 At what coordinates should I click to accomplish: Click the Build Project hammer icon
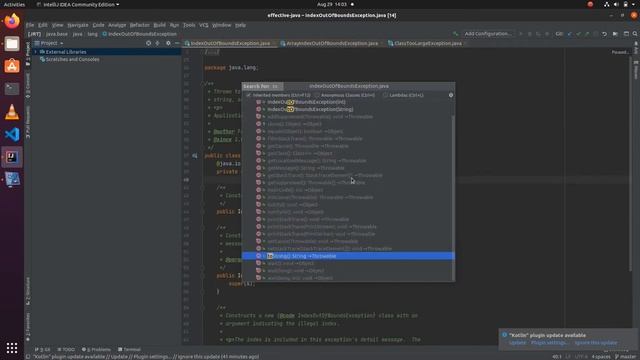(455, 34)
